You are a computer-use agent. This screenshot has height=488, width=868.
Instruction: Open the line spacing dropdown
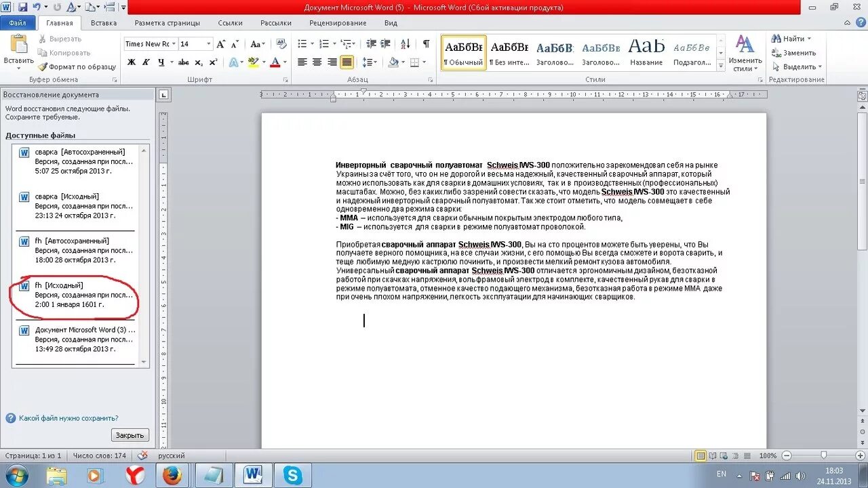pos(370,62)
